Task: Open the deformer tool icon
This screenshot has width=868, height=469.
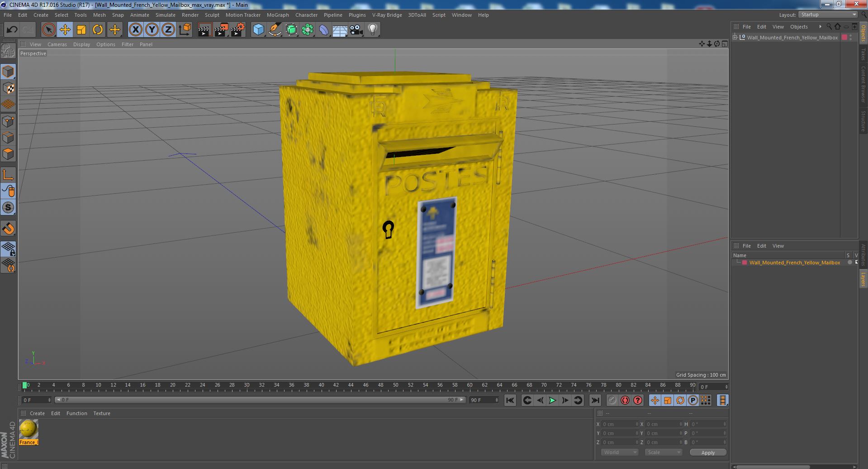Action: click(324, 30)
